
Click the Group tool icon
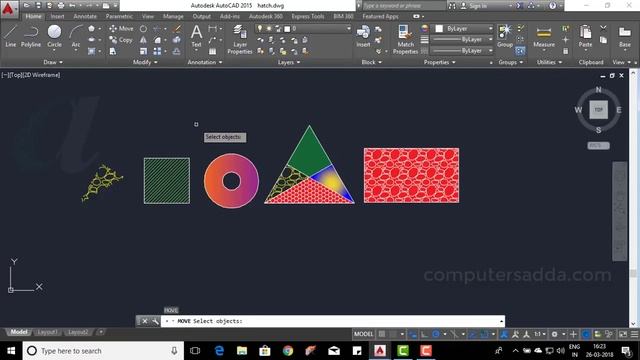[505, 36]
